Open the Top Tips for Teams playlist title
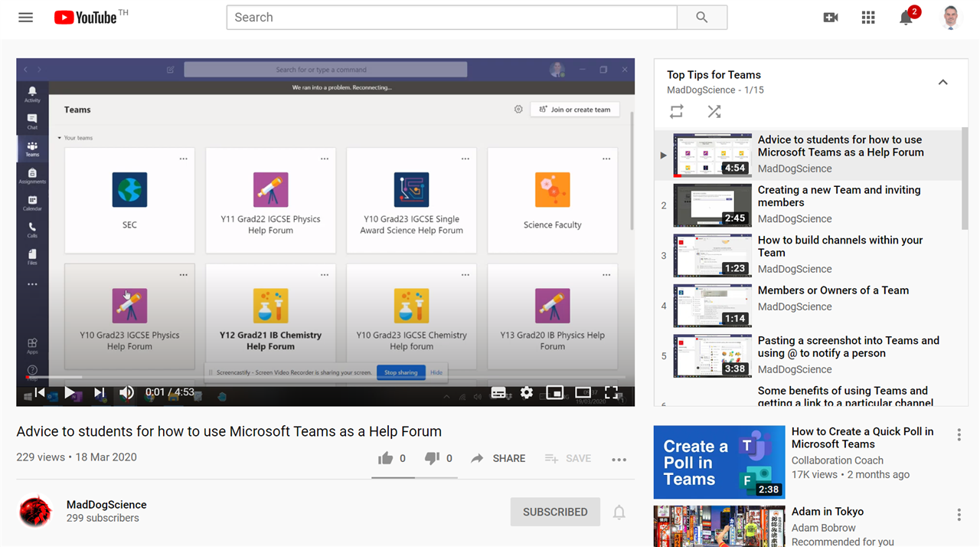Image resolution: width=980 pixels, height=547 pixels. point(714,75)
